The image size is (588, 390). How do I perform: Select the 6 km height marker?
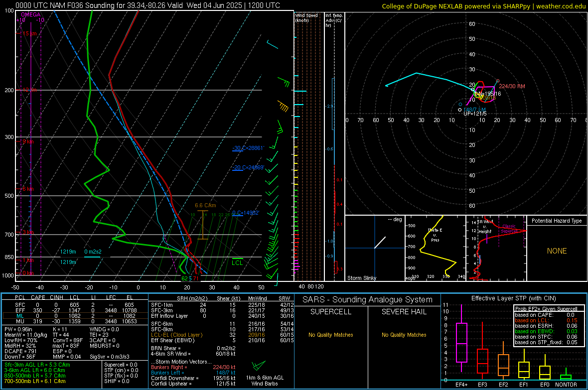(28, 189)
